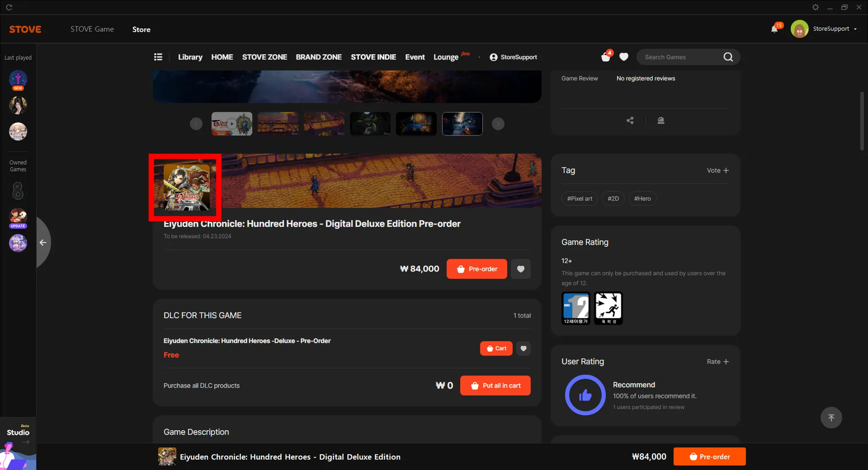This screenshot has width=868, height=470.
Task: Toggle wishlist heart for the Deluxe DLC
Action: [523, 348]
